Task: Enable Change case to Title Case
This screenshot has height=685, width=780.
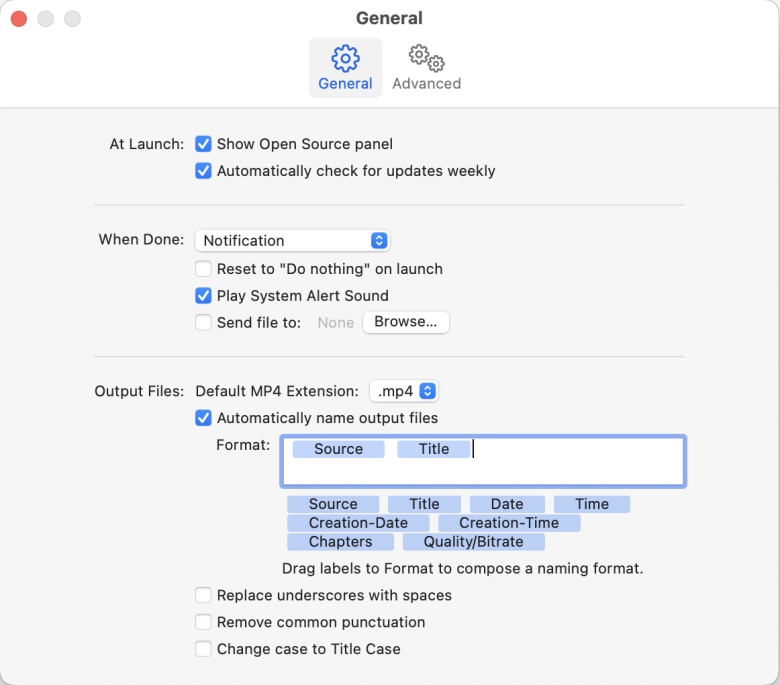Action: pos(203,649)
